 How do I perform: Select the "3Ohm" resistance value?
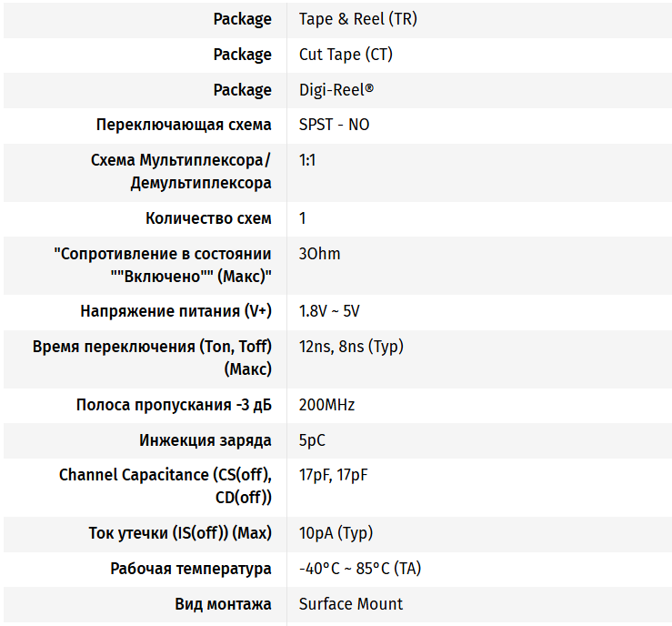point(319,254)
